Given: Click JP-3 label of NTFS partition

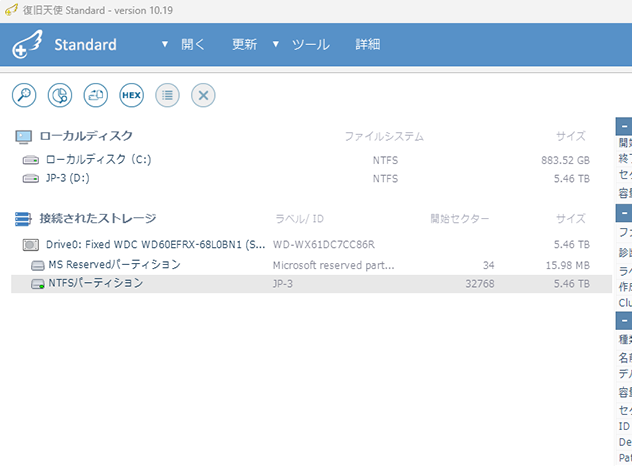Looking at the screenshot, I should click(x=283, y=284).
